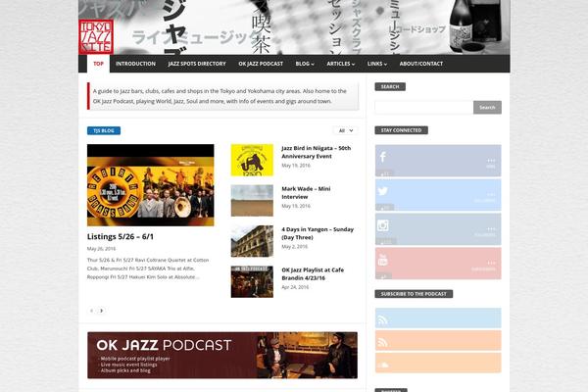Open the Introduction menu item

point(135,64)
